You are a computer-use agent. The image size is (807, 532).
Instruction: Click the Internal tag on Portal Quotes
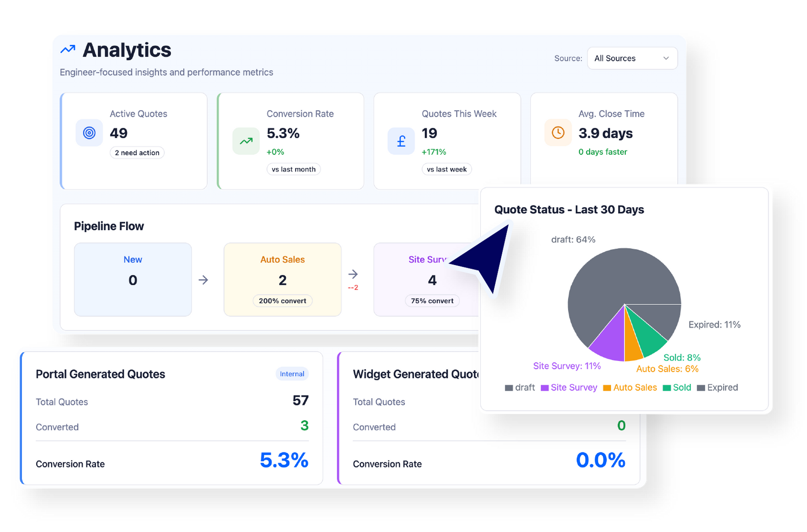tap(292, 374)
